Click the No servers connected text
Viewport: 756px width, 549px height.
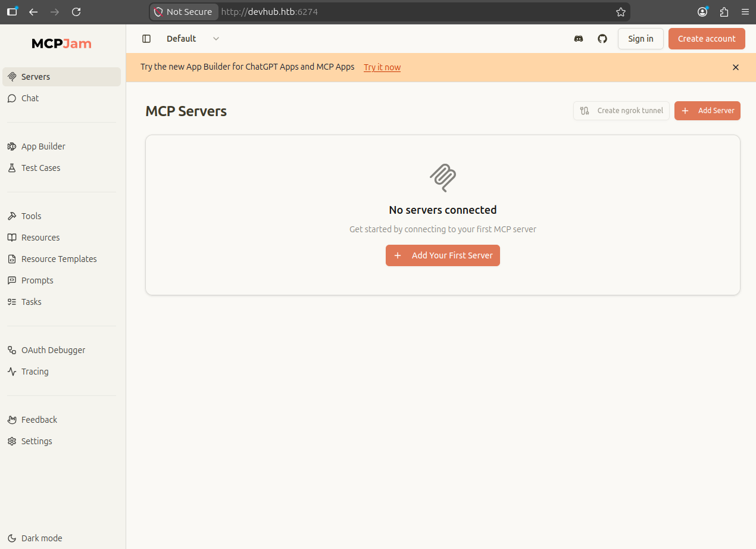tap(443, 210)
